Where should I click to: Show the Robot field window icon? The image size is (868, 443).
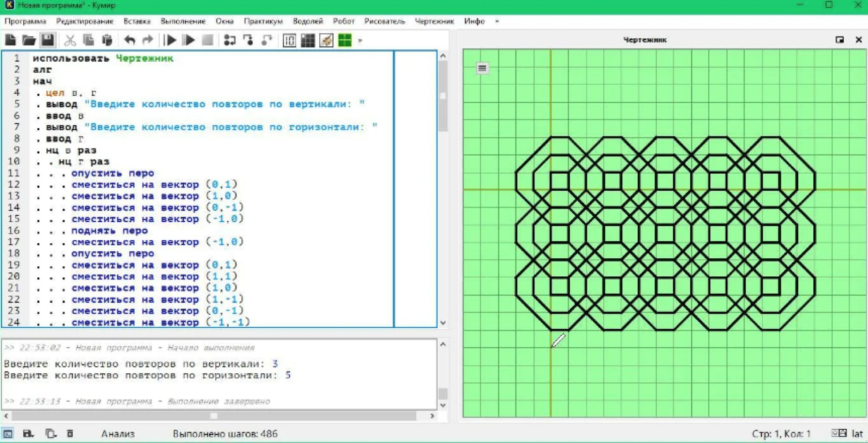[x=308, y=41]
